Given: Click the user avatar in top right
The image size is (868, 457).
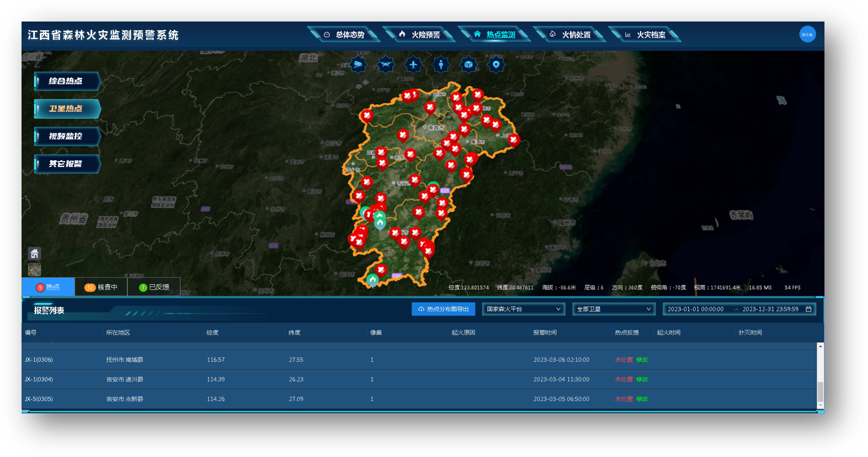Looking at the screenshot, I should tap(807, 34).
